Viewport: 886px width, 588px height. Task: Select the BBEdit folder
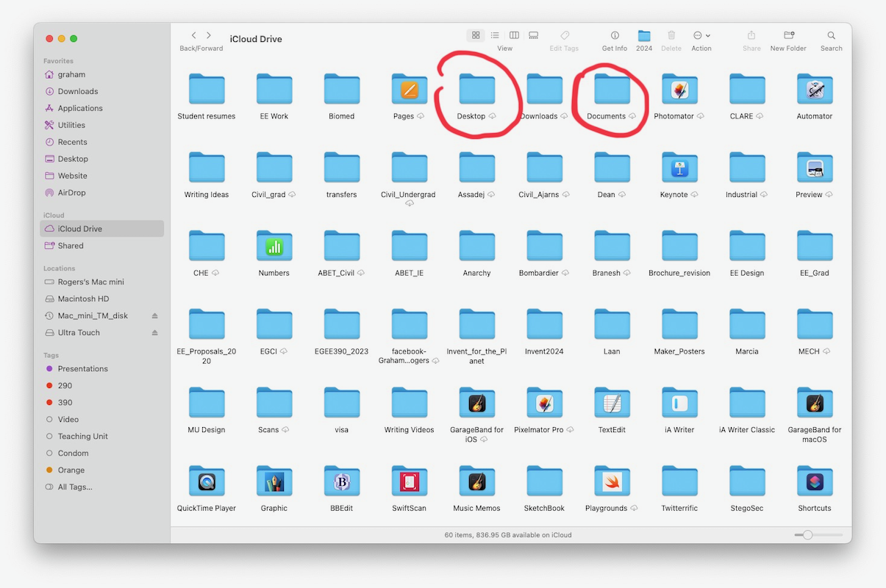pos(342,482)
